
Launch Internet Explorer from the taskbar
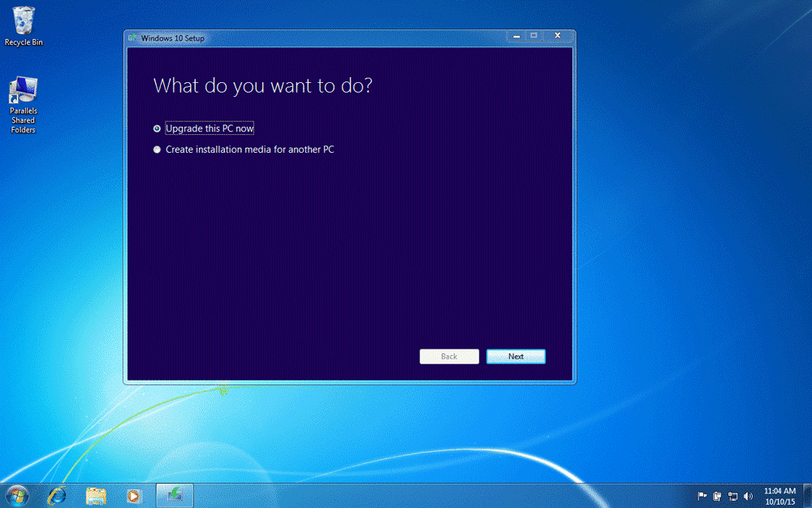56,496
